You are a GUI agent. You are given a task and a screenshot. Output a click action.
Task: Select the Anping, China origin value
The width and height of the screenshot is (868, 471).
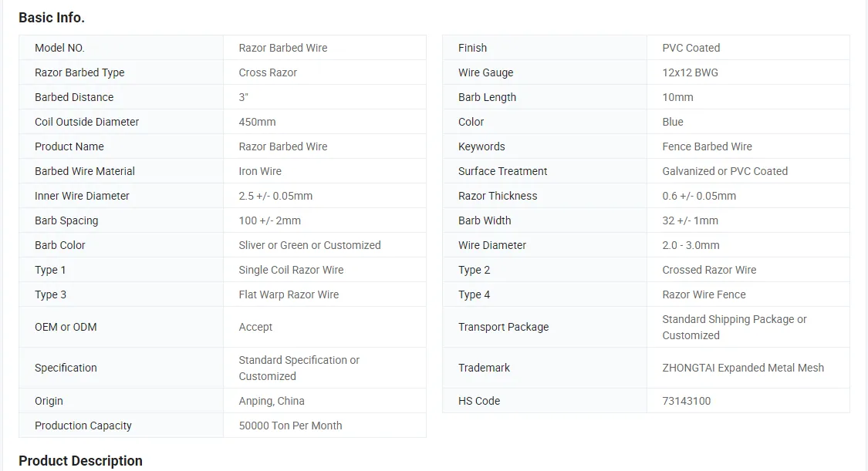(x=272, y=401)
